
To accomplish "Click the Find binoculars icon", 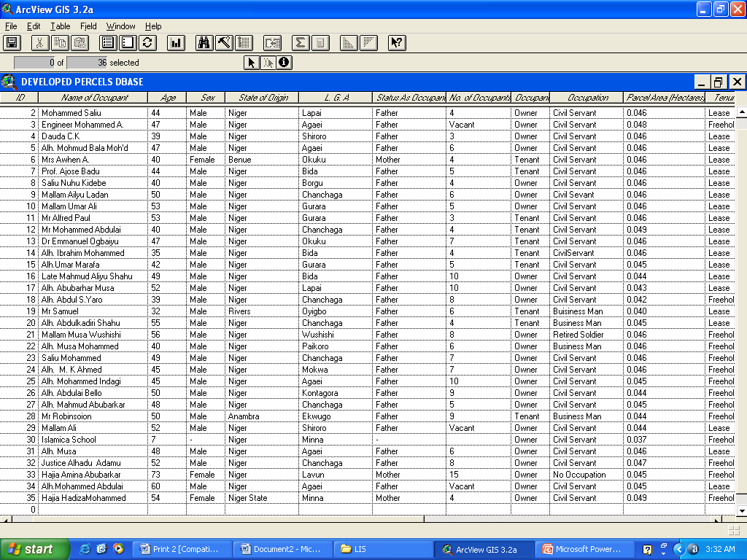I will point(204,43).
